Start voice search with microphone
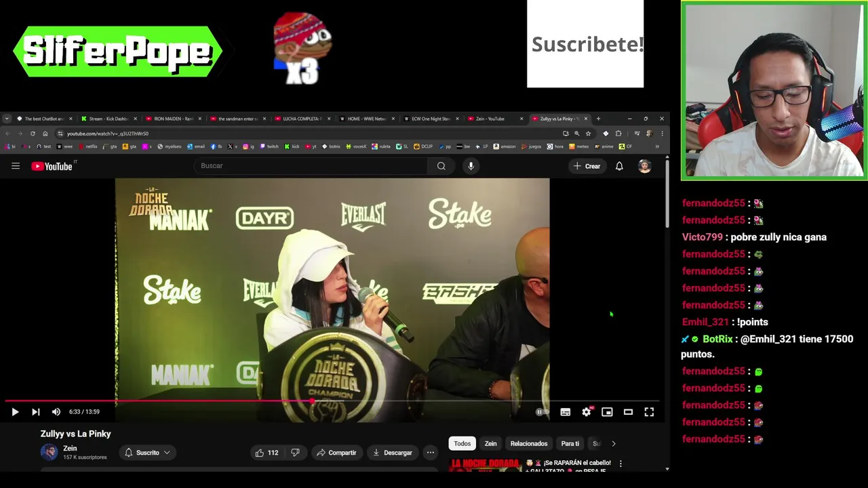Viewport: 868px width, 488px height. 471,166
